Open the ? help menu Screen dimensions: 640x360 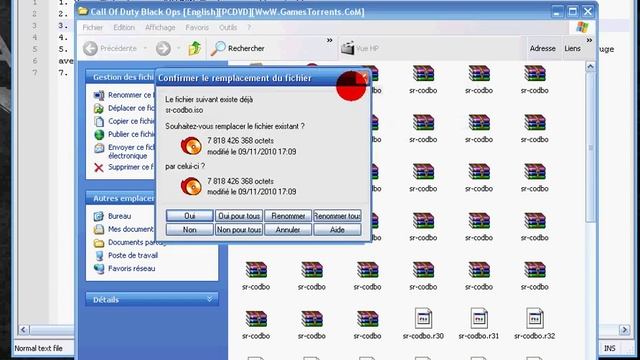(x=249, y=27)
